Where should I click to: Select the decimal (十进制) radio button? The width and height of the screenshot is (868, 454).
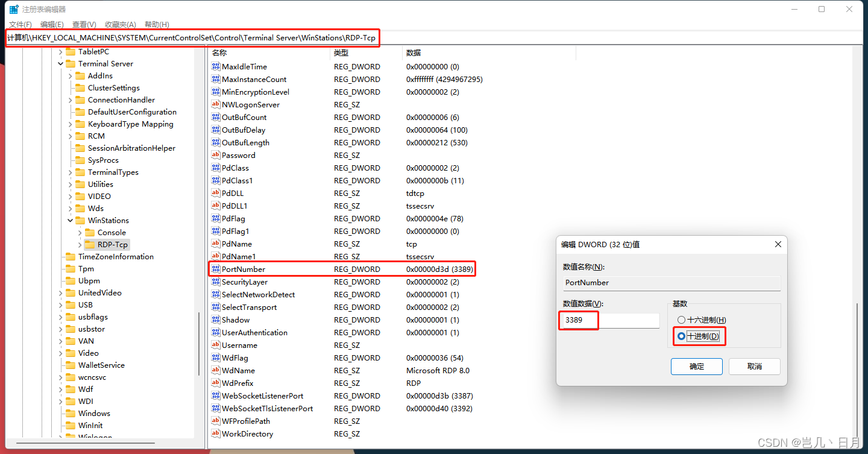coord(681,336)
